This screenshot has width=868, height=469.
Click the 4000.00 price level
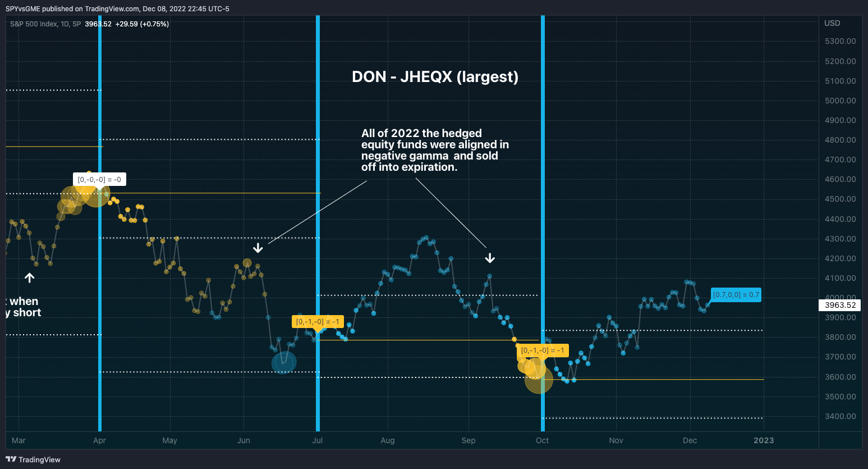tap(841, 298)
